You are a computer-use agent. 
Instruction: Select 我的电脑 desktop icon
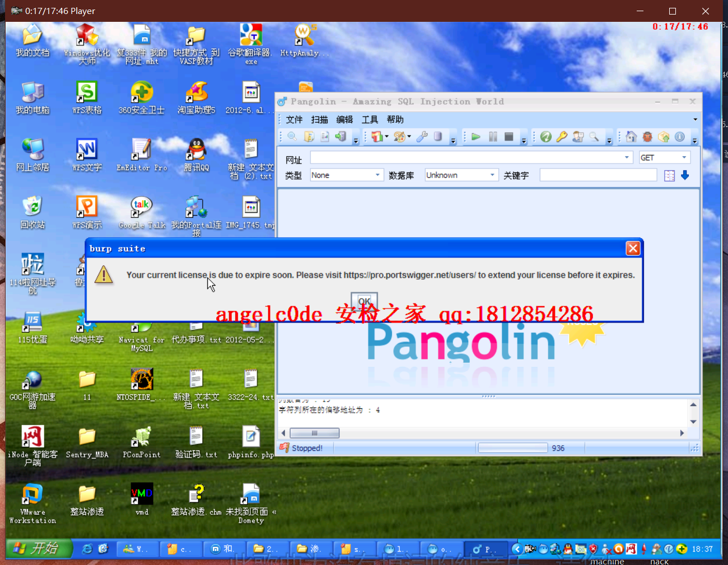32,98
